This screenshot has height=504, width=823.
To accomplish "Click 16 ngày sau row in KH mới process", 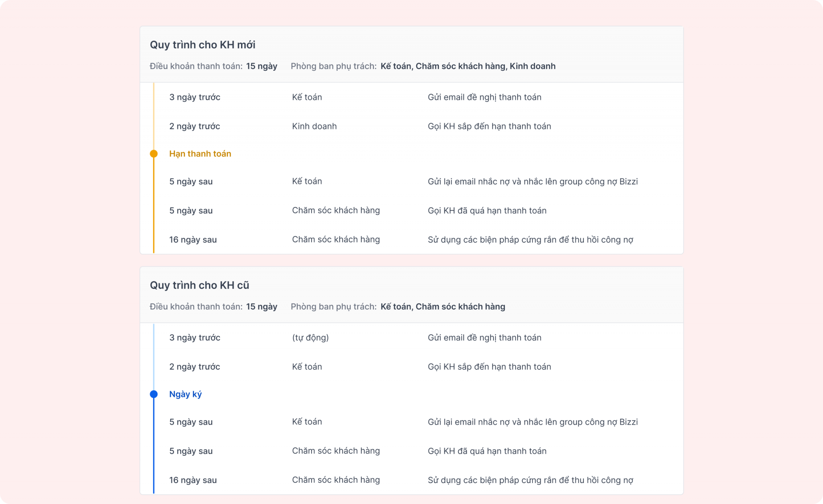I will [411, 240].
